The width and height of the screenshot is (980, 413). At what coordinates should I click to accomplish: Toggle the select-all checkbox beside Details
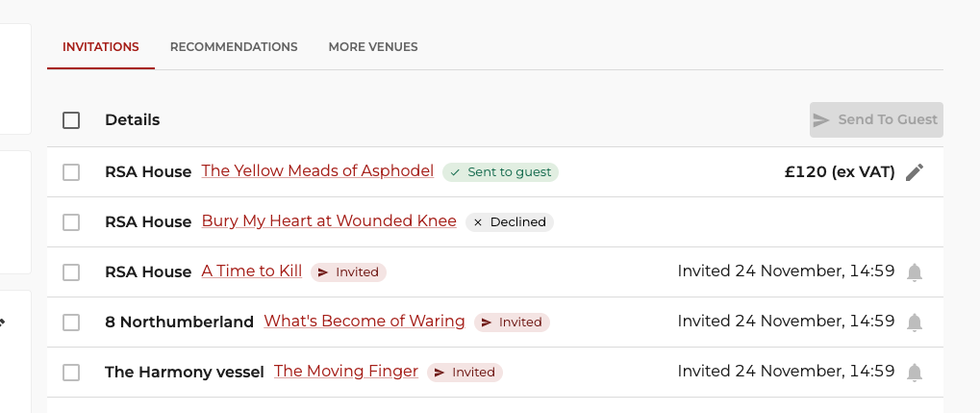click(71, 120)
